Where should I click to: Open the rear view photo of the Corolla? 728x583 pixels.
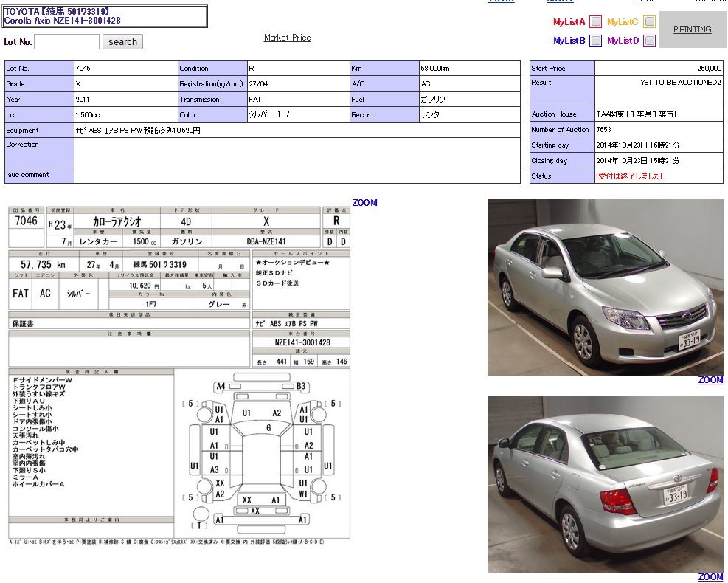coord(605,483)
